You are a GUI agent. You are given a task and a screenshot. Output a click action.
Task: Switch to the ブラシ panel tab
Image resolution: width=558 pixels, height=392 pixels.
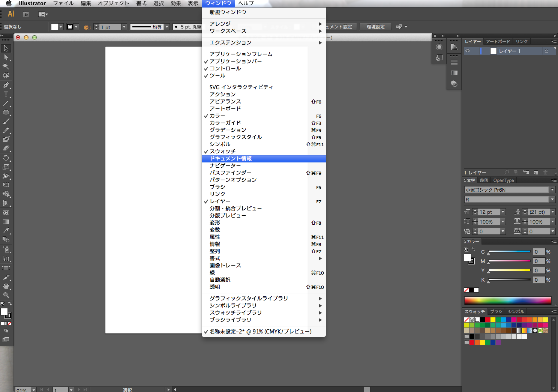tap(496, 312)
